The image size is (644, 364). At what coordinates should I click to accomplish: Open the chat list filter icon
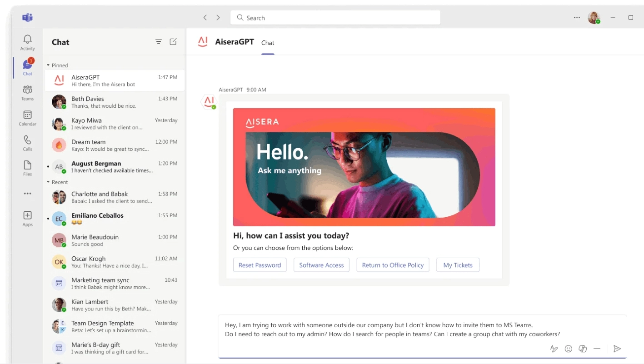tap(159, 42)
